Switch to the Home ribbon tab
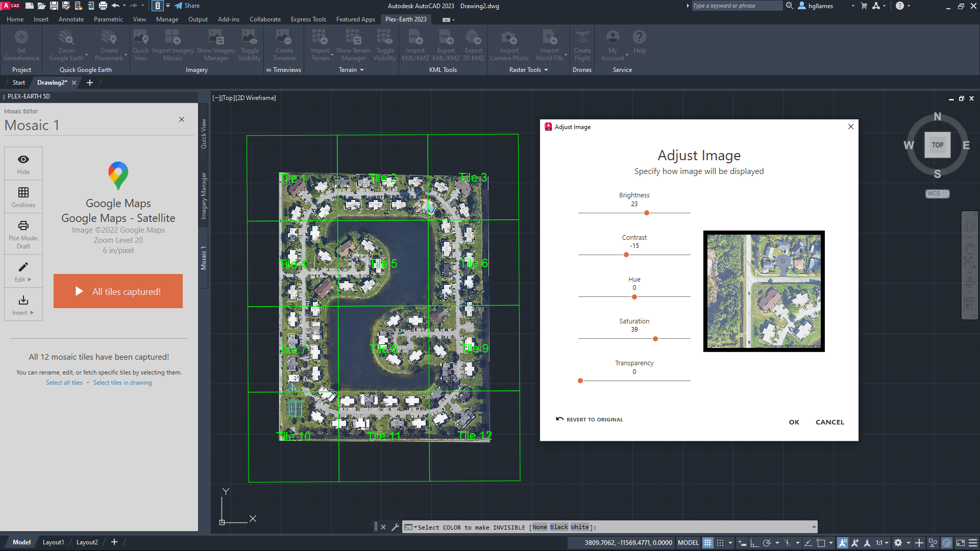 (15, 19)
